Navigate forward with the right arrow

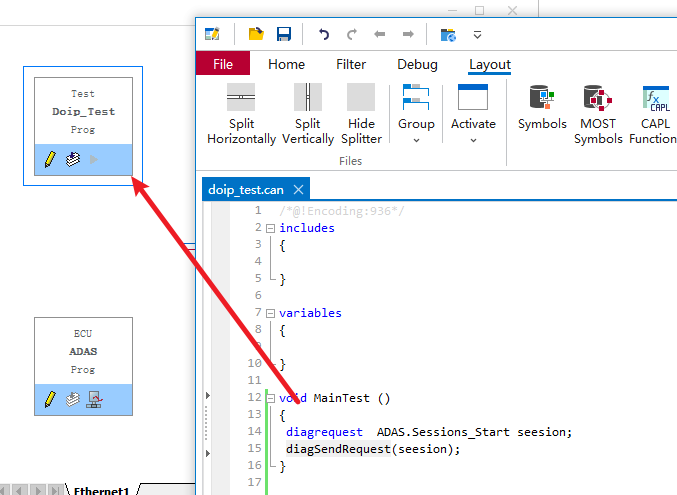[x=408, y=34]
